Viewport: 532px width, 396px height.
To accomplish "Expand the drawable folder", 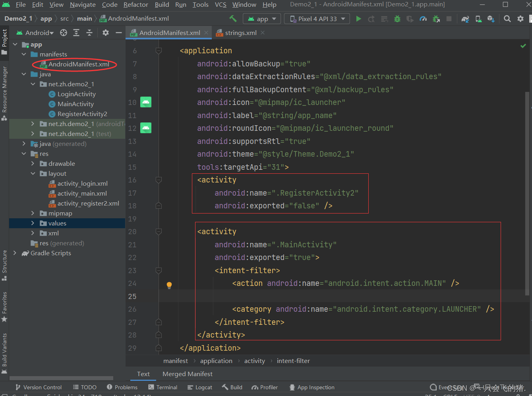I will coord(33,163).
